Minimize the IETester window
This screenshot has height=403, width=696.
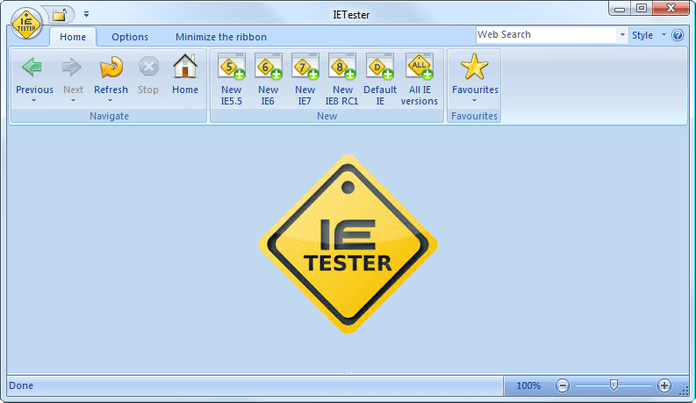tap(620, 9)
